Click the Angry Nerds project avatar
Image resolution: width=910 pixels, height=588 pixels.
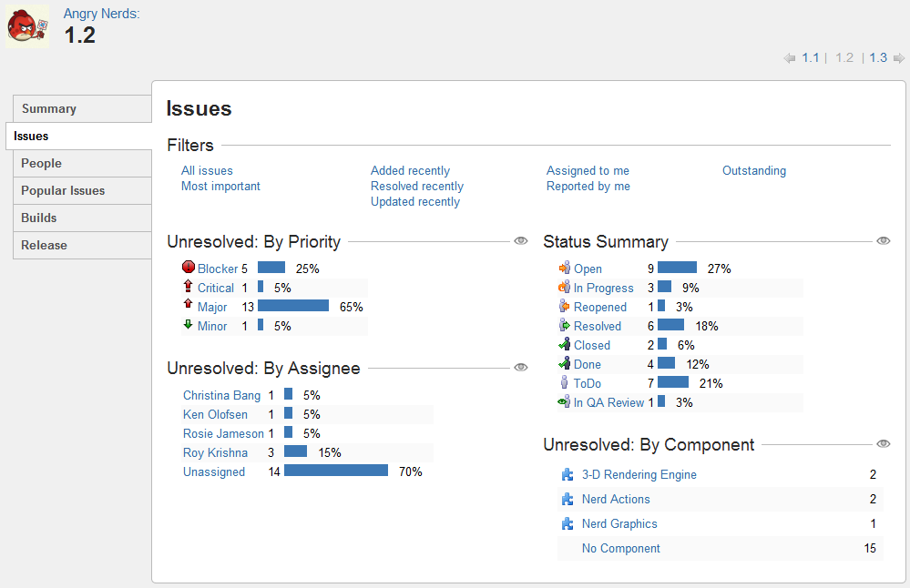tap(27, 26)
